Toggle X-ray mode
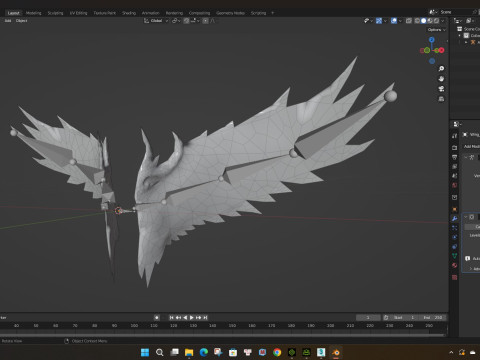The height and width of the screenshot is (360, 480). (409, 21)
